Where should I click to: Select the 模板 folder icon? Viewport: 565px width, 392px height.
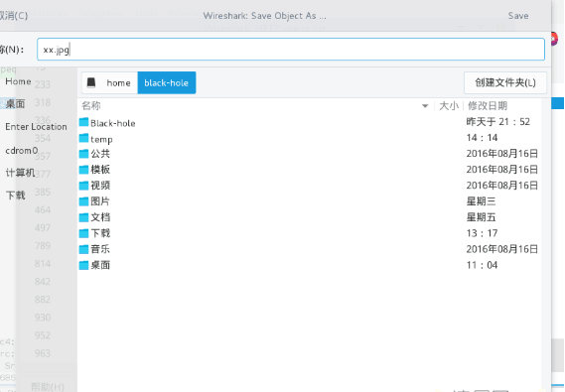coord(84,170)
